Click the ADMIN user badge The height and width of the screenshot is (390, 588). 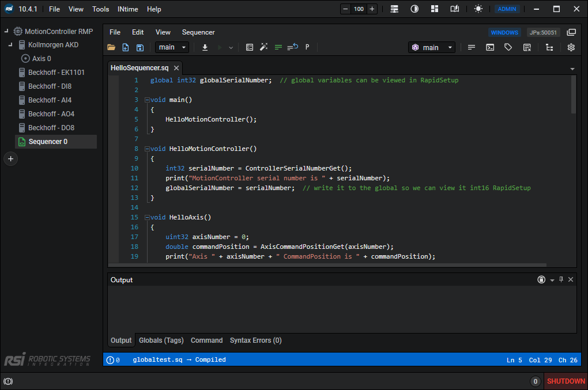(507, 9)
